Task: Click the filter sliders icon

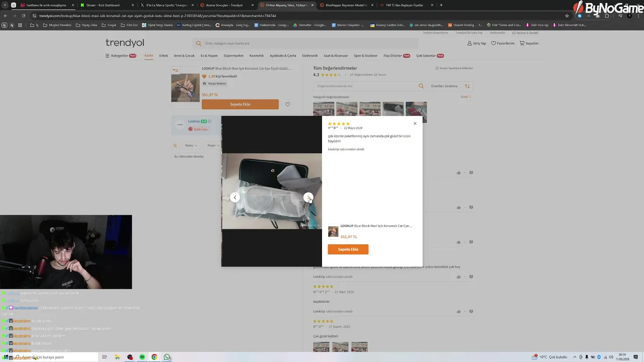Action: coord(175,145)
